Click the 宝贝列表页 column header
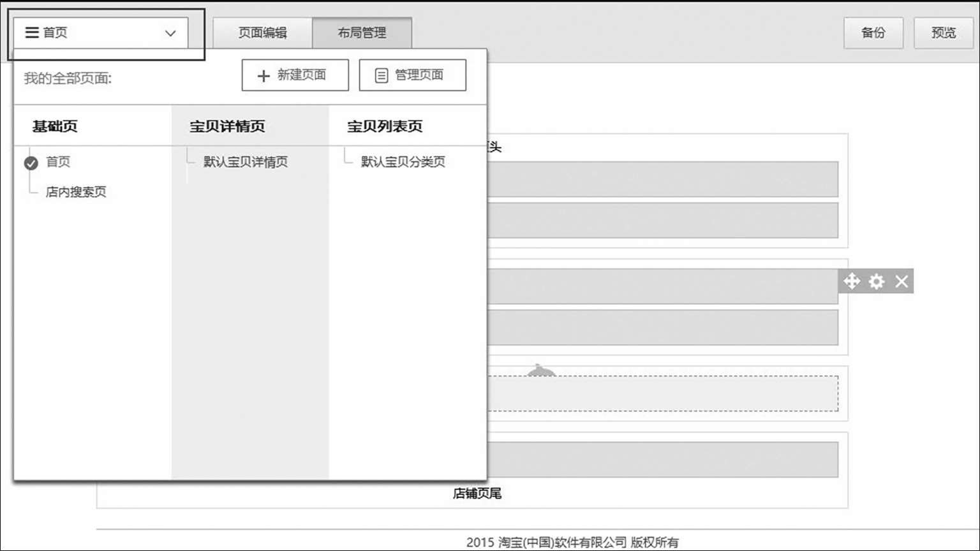The image size is (980, 551). 385,126
